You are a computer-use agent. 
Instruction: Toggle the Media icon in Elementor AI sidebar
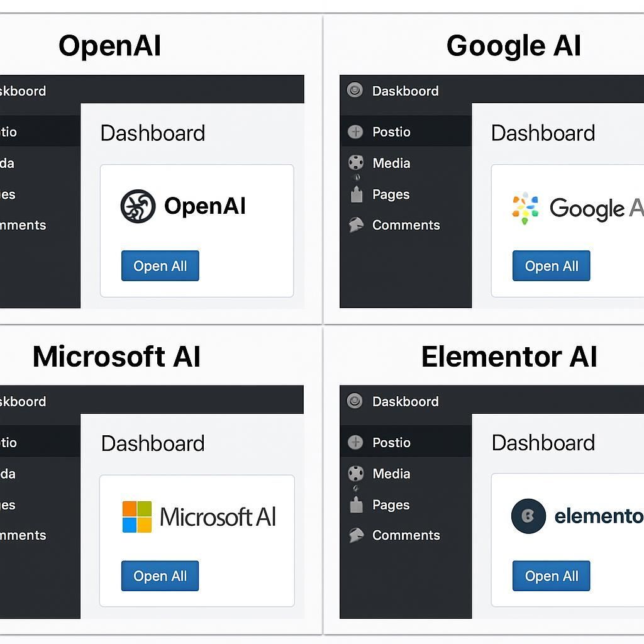pyautogui.click(x=354, y=474)
